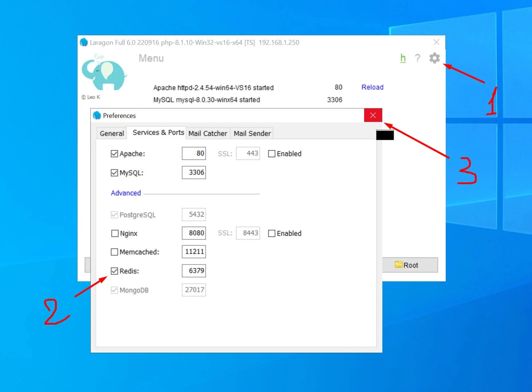Screen dimensions: 532x392
Task: Click the Laragon Full 6.0 window title
Action: [x=194, y=43]
